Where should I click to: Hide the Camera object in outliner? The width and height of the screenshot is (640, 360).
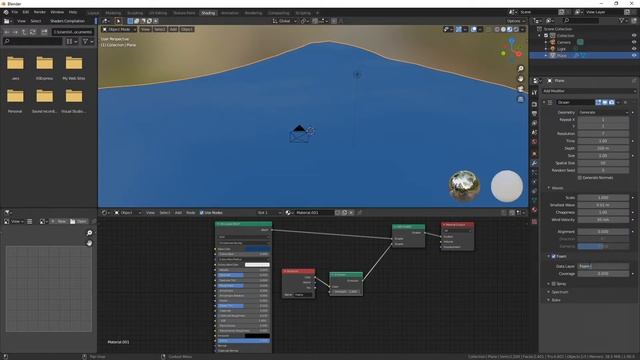[634, 42]
